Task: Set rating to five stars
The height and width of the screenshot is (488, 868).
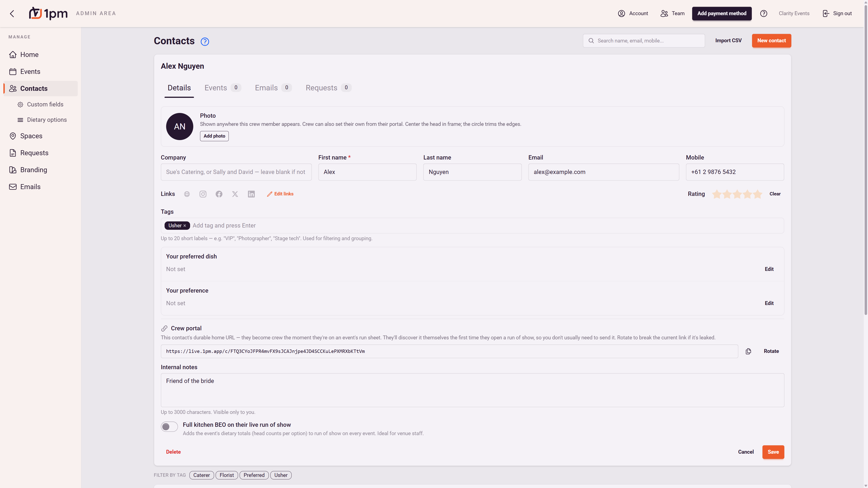Action: 757,194
